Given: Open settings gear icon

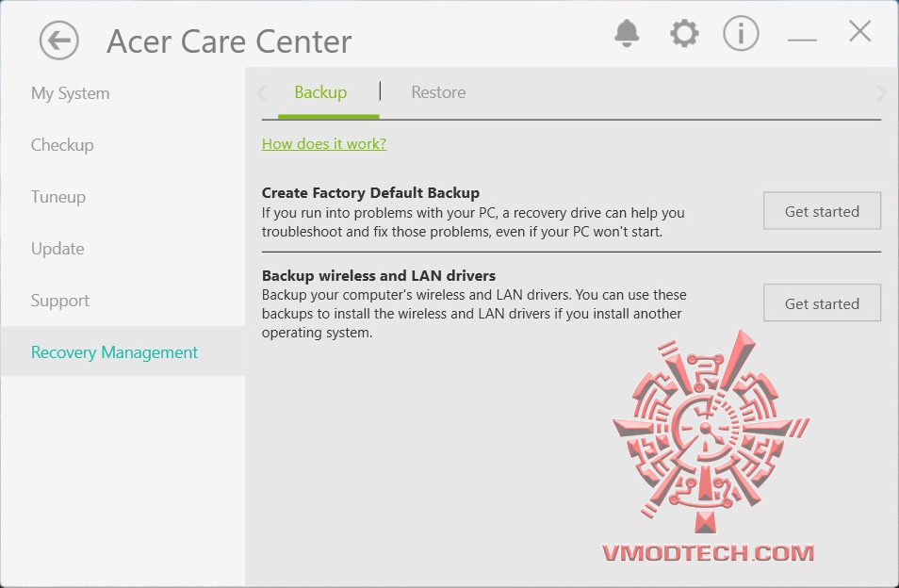Looking at the screenshot, I should pyautogui.click(x=684, y=34).
